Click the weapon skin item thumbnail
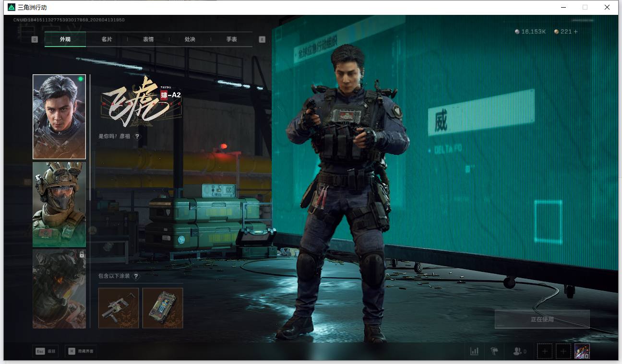The image size is (622, 364). point(119,308)
